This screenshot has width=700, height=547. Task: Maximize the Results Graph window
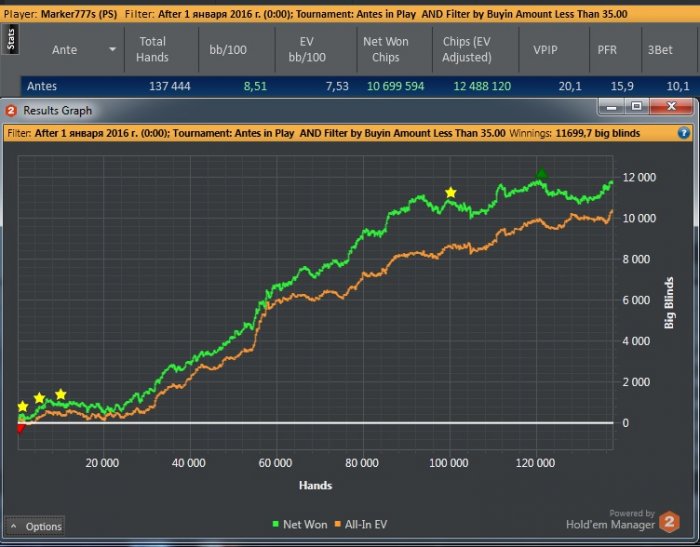click(x=636, y=106)
